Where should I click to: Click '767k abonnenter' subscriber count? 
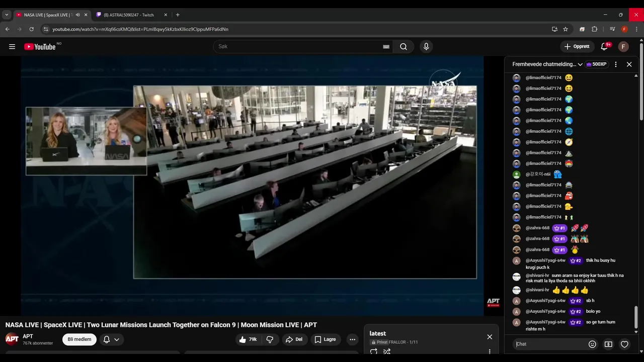pos(38,343)
